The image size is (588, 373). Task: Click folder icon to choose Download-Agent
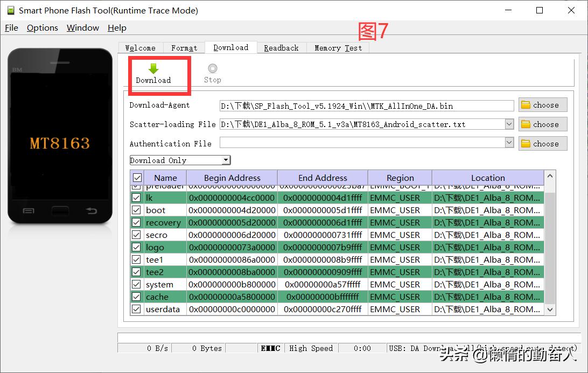(x=526, y=105)
